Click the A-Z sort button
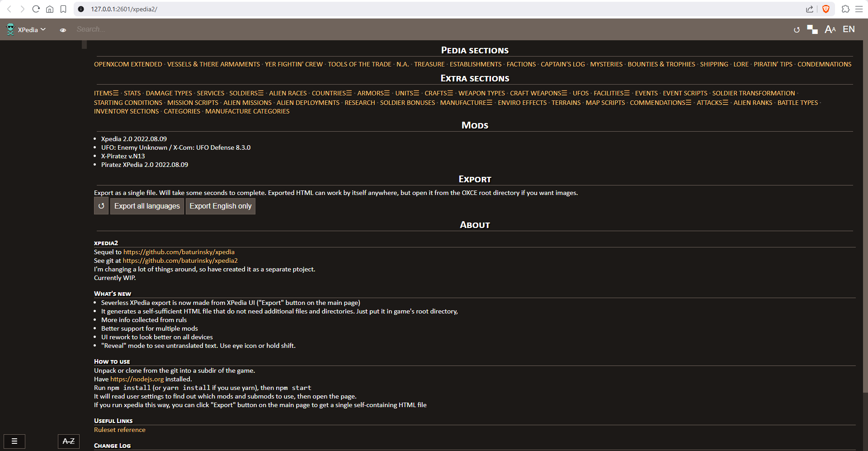 coord(69,441)
